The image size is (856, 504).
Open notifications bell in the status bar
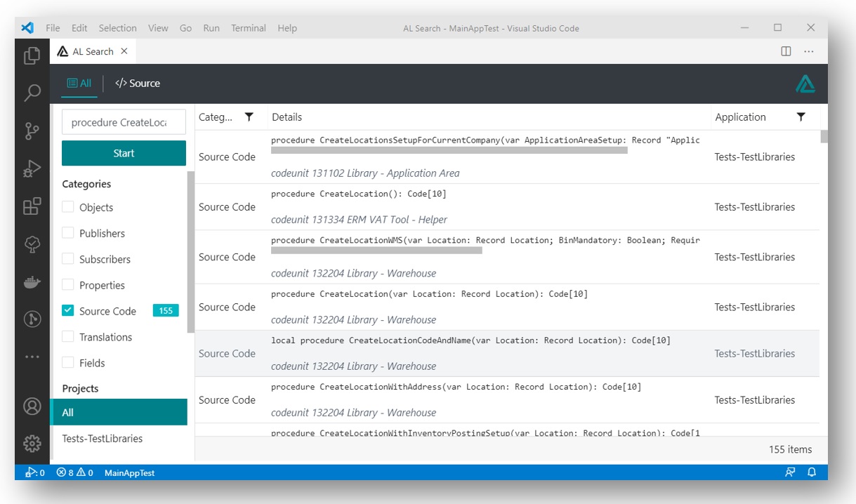[x=812, y=472]
